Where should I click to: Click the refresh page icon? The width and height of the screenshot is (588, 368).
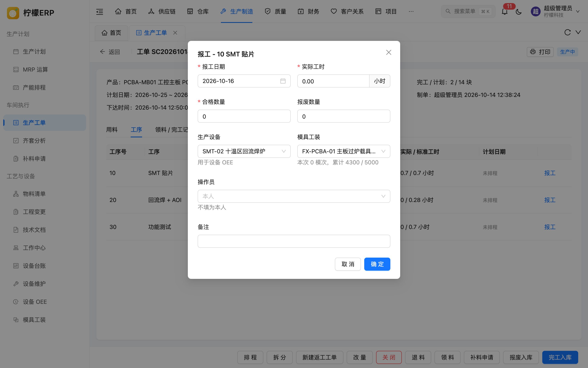pyautogui.click(x=567, y=32)
